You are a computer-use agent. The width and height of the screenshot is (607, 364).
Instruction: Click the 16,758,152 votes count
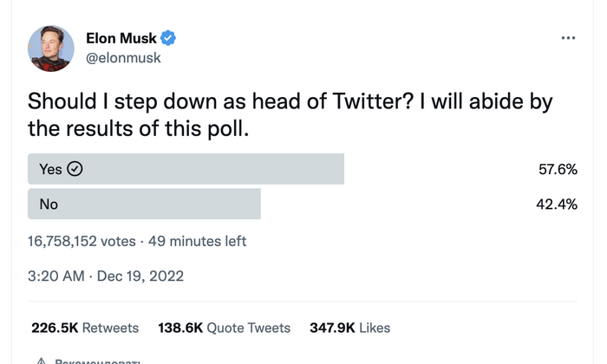pyautogui.click(x=80, y=241)
